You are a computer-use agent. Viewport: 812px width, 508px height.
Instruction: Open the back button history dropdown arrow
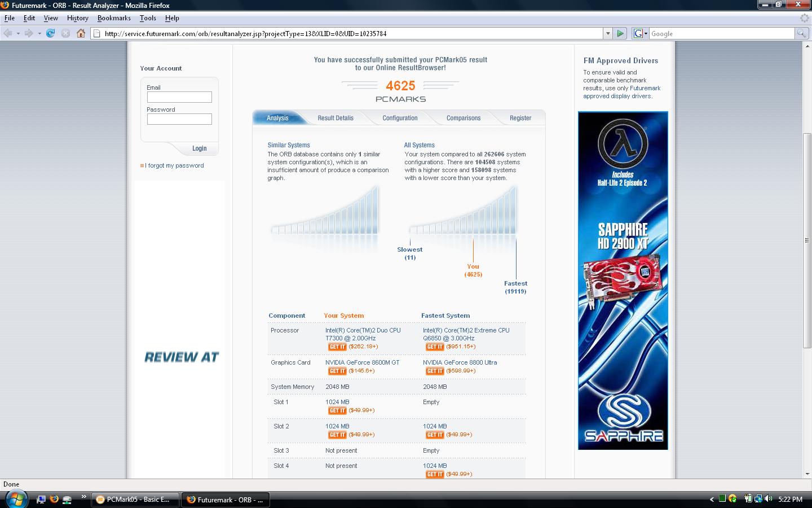pos(18,33)
